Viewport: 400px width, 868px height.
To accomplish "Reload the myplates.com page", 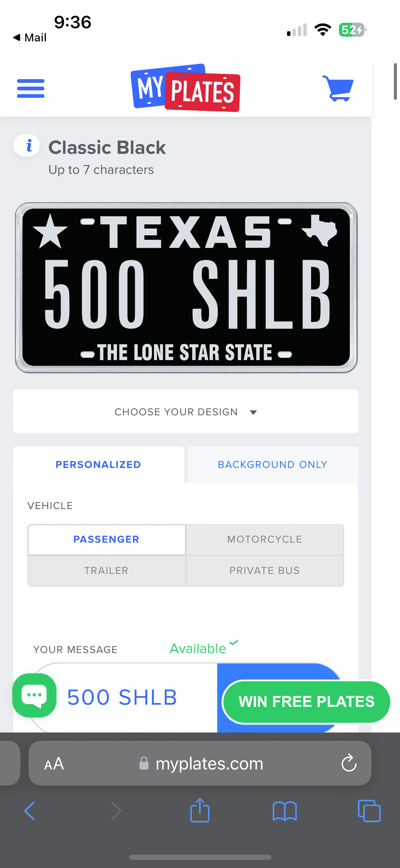I will pyautogui.click(x=349, y=763).
